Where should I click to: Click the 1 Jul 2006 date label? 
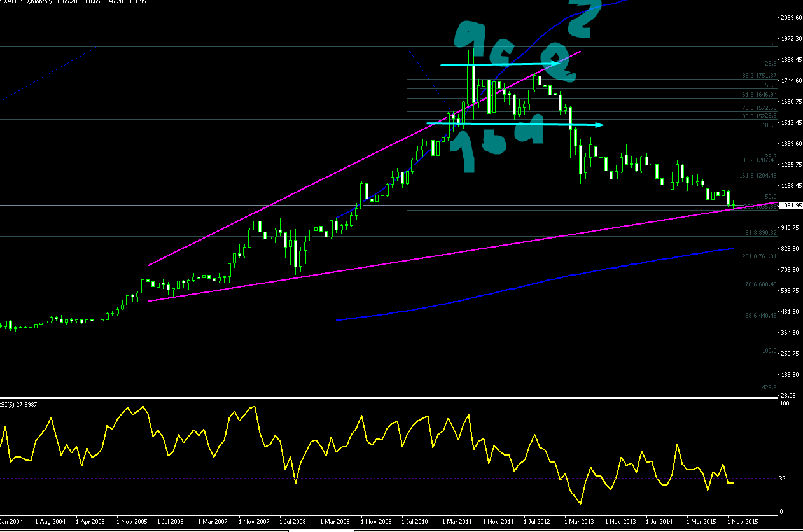[172, 521]
